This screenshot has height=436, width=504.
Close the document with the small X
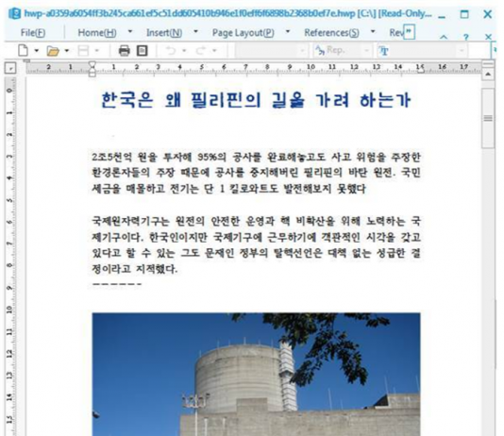pos(488,37)
